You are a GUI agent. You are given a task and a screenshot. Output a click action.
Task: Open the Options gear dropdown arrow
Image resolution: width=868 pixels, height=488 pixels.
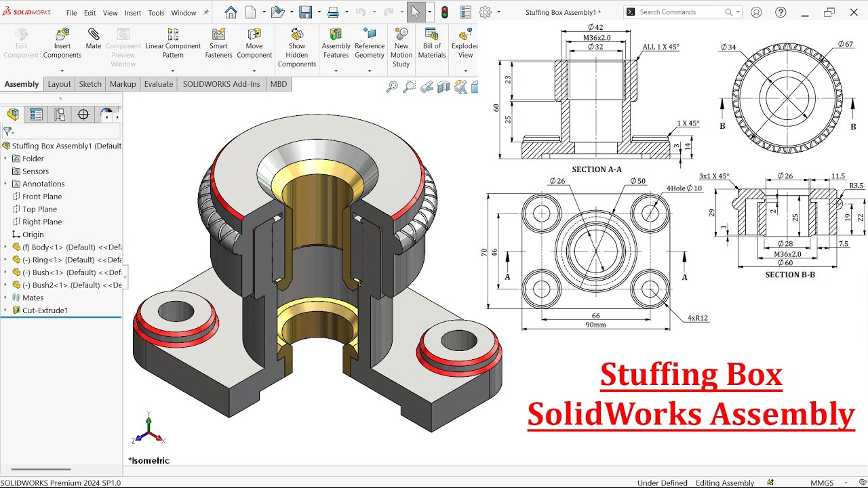click(499, 12)
